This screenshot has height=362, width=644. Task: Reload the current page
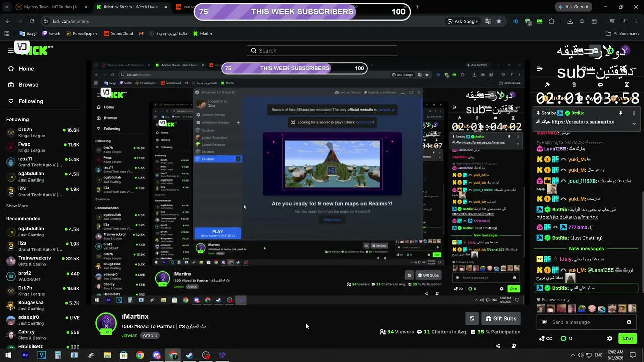(x=32, y=21)
